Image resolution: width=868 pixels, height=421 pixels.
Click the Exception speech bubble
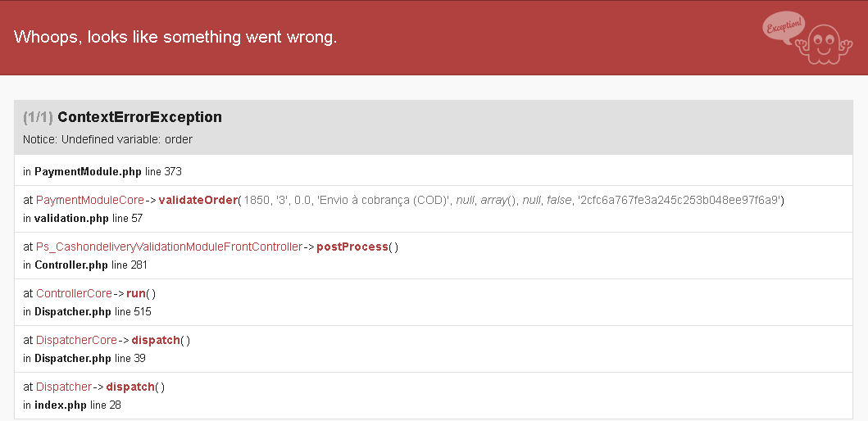(784, 25)
